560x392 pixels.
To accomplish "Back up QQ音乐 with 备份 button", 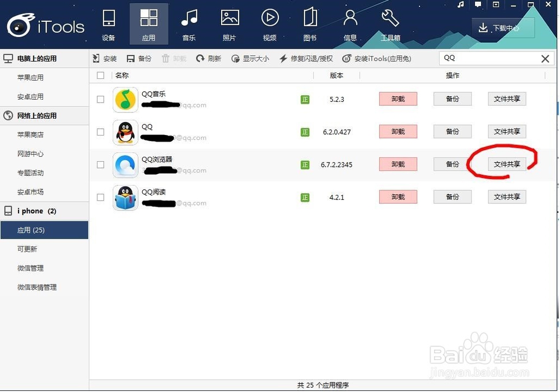I will click(x=452, y=99).
